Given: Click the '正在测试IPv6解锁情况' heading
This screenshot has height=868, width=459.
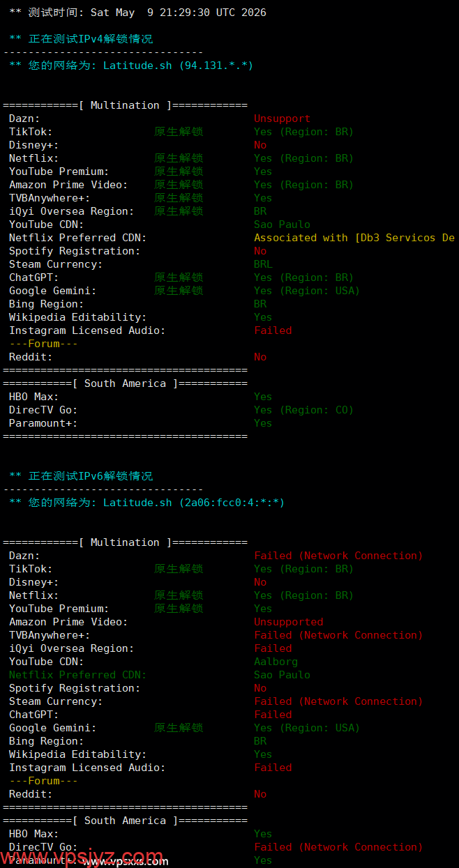Looking at the screenshot, I should 91,476.
